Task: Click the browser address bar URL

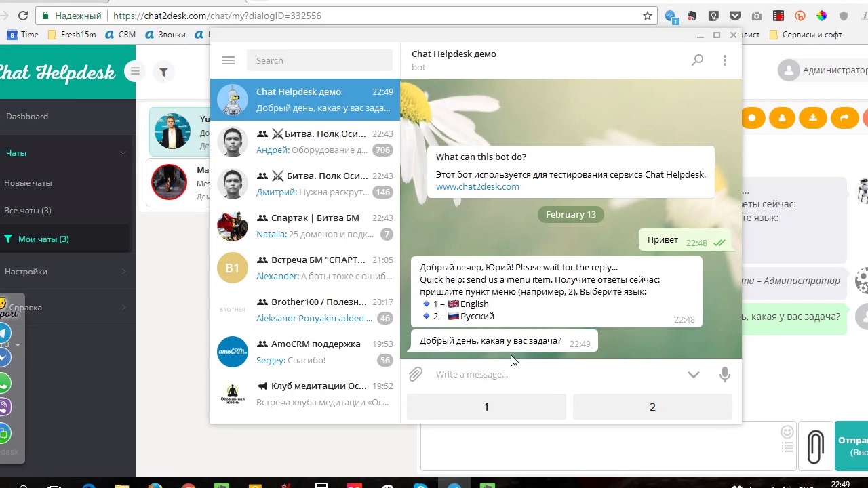Action: click(x=217, y=16)
